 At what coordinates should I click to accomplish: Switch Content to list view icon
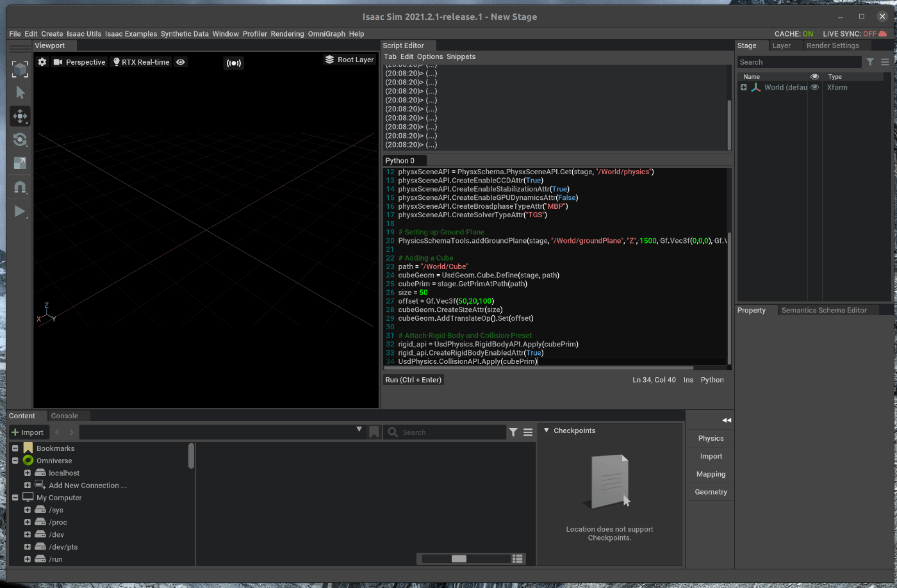tap(518, 559)
